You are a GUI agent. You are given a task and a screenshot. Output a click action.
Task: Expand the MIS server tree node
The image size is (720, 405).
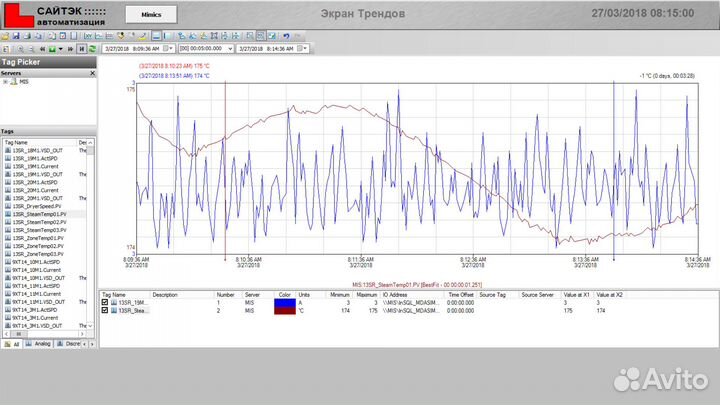(5, 82)
